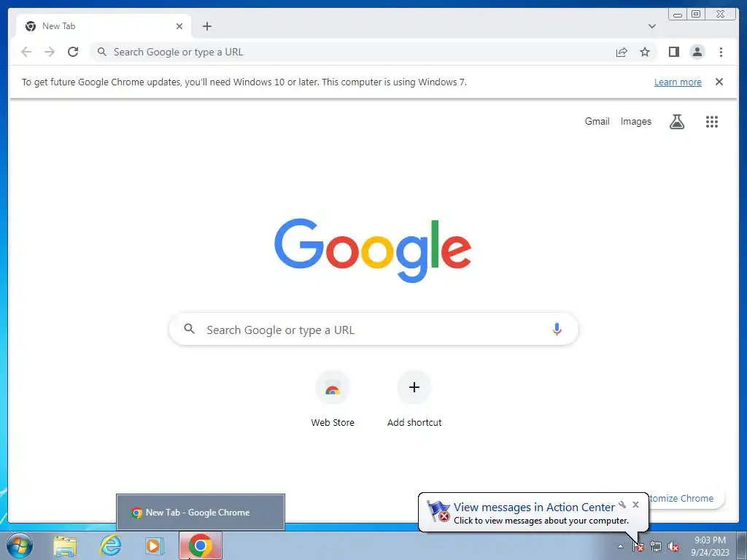This screenshot has height=560, width=747.
Task: Click the Customize Chrome button
Action: [x=685, y=498]
